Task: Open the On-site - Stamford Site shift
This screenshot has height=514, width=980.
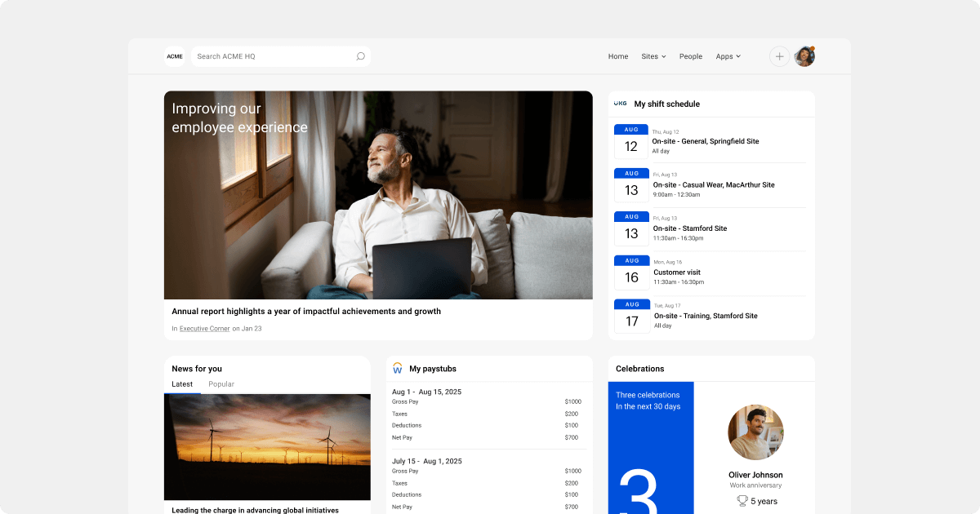Action: [690, 228]
